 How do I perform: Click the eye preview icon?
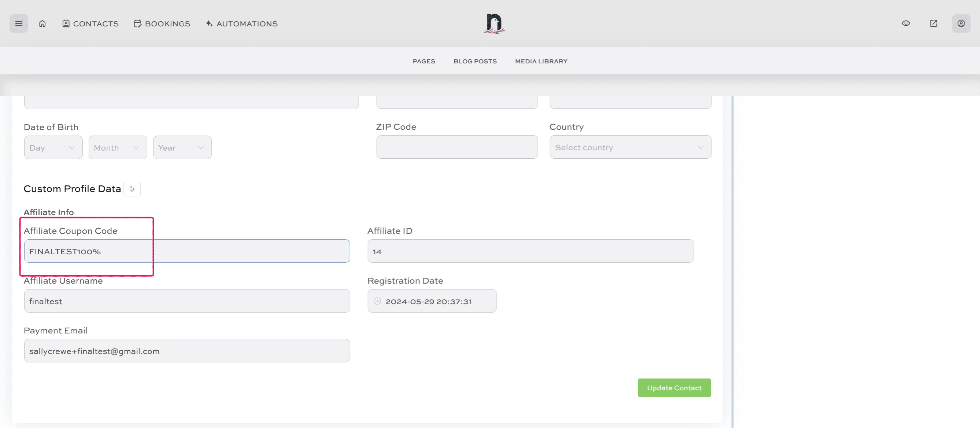pos(906,23)
